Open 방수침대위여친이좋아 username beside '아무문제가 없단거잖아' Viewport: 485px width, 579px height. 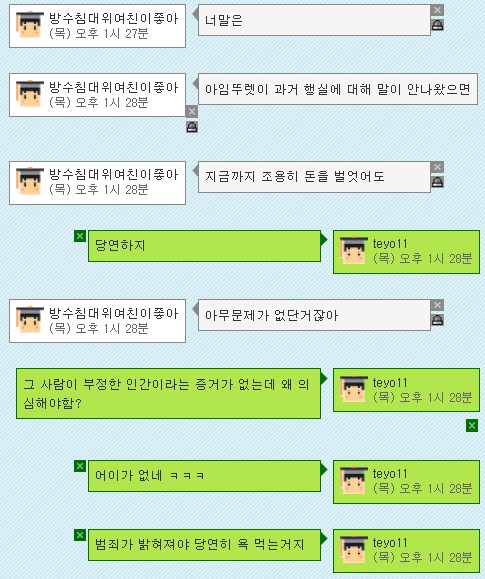(113, 313)
